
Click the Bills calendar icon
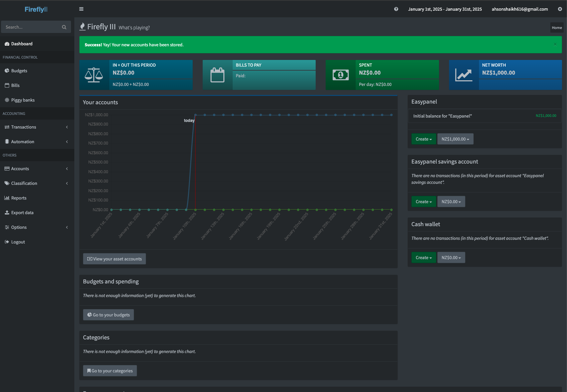tap(7, 85)
